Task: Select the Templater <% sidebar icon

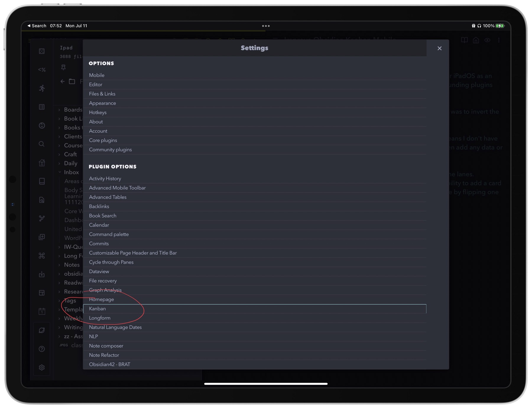Action: (x=42, y=70)
